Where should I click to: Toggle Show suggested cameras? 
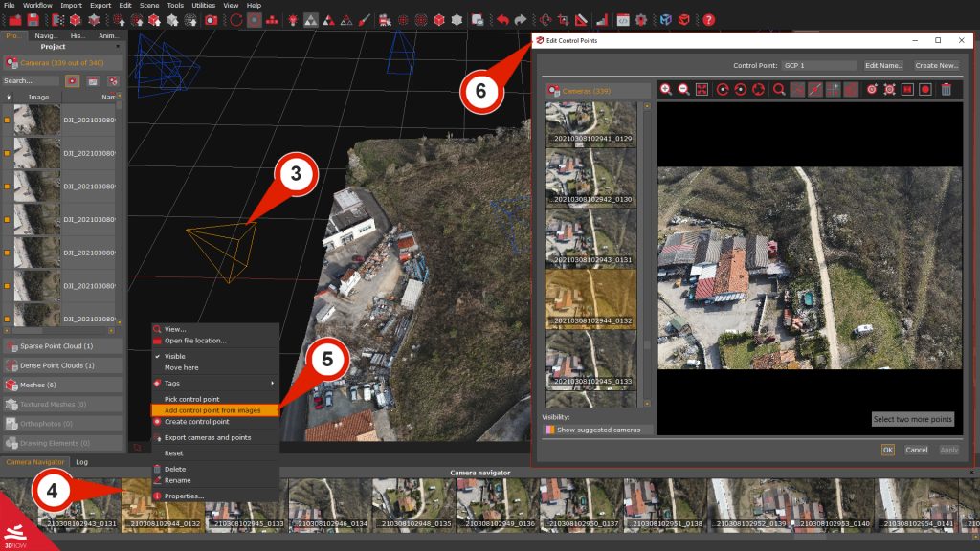tap(598, 430)
